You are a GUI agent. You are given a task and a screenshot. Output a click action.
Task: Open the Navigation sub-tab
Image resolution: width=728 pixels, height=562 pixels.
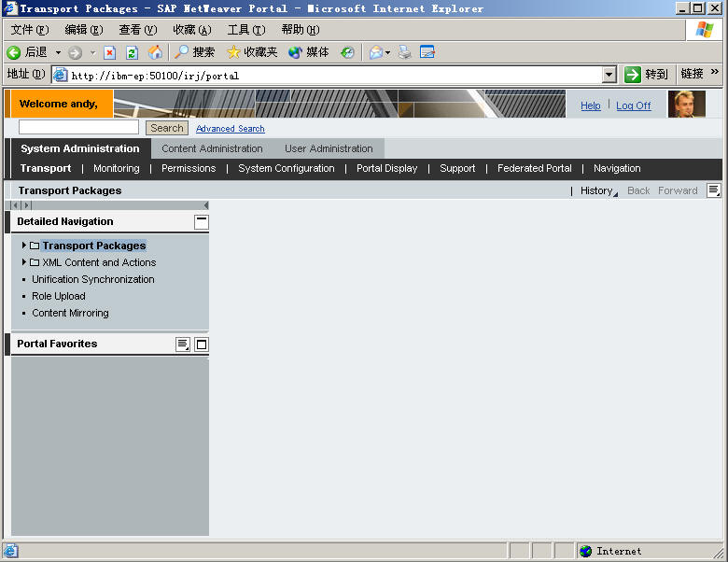click(x=617, y=168)
